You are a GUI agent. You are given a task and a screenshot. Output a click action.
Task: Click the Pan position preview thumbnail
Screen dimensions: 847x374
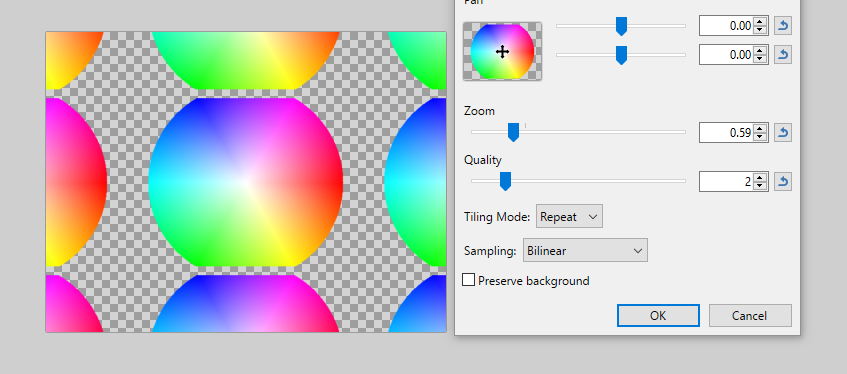click(x=502, y=51)
